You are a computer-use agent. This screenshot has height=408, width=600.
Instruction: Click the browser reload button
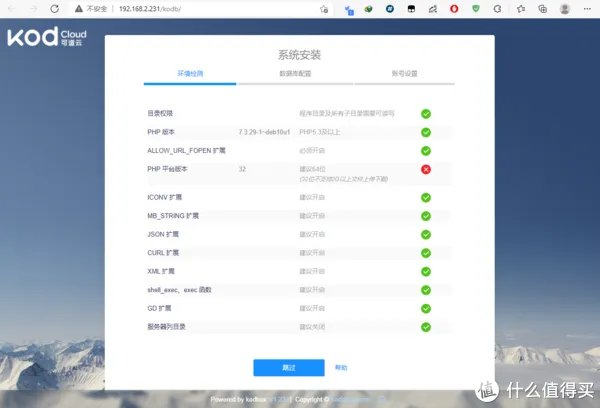tap(55, 8)
